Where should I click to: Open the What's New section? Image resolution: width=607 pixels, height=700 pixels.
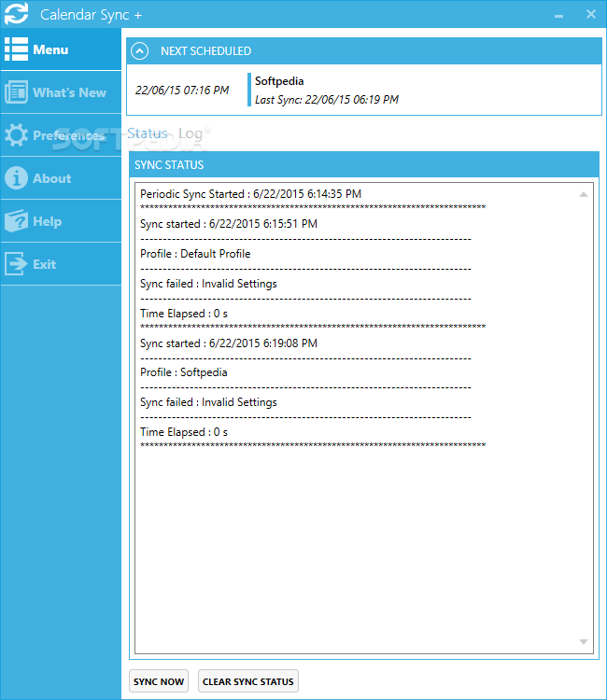coord(61,92)
